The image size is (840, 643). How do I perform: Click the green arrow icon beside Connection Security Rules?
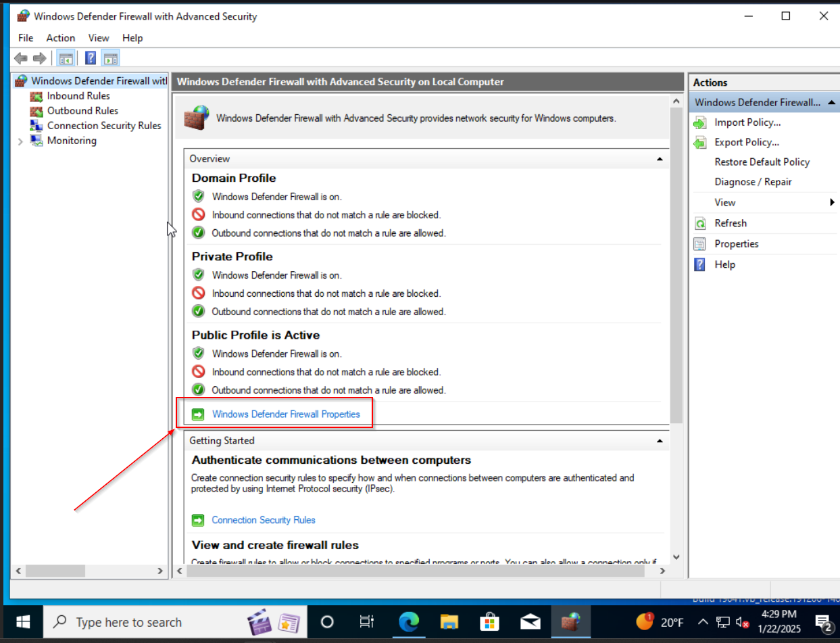198,520
